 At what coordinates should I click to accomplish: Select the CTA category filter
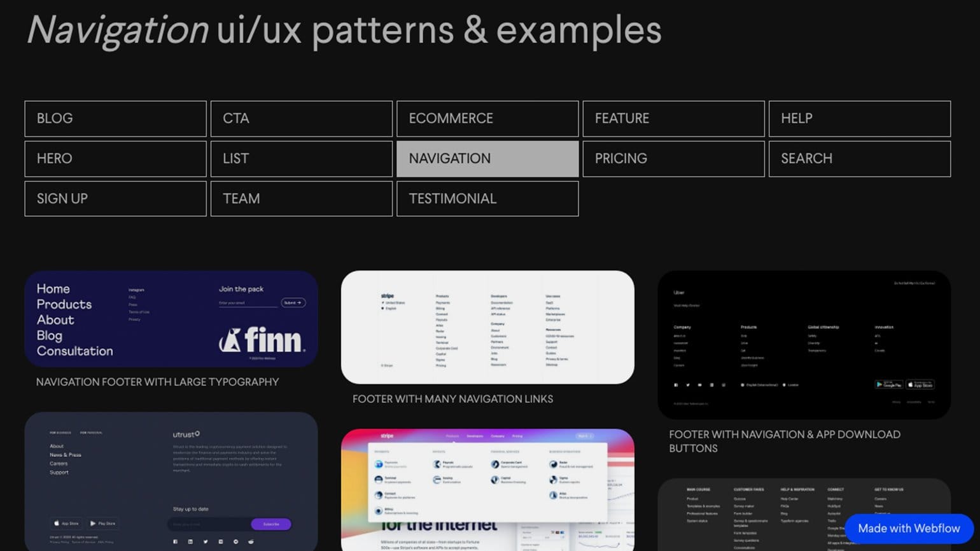tap(302, 119)
